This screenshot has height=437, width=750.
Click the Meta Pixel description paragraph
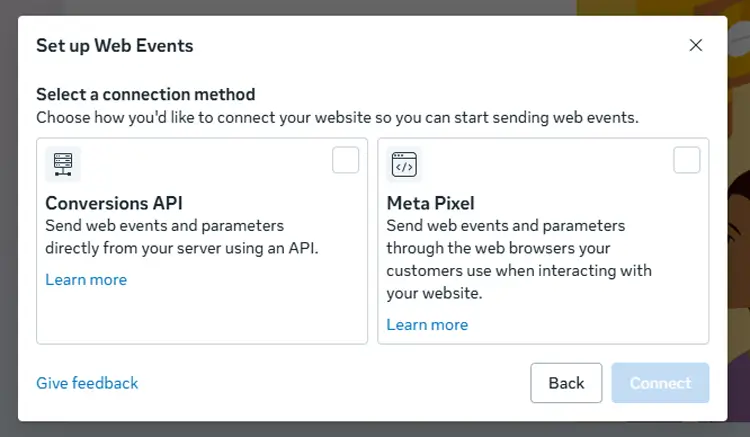(519, 259)
